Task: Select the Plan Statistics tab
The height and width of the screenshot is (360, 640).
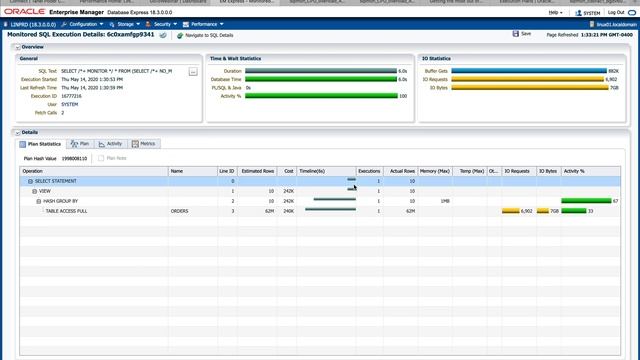Action: pyautogui.click(x=40, y=144)
